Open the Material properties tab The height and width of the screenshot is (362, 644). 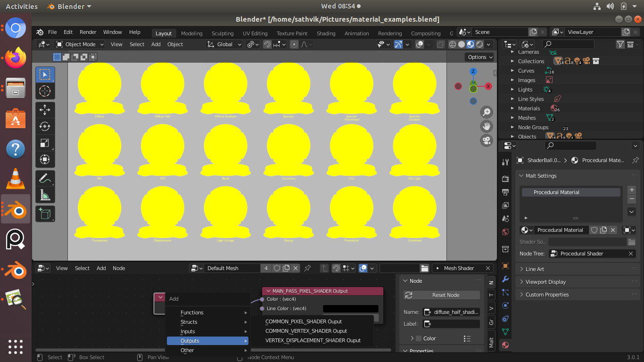(x=505, y=345)
